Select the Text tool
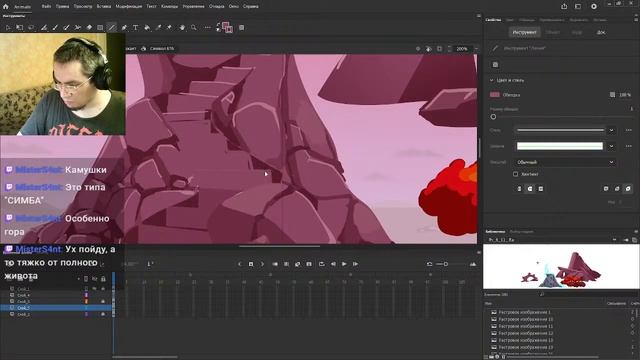The height and width of the screenshot is (360, 640). pyautogui.click(x=136, y=28)
